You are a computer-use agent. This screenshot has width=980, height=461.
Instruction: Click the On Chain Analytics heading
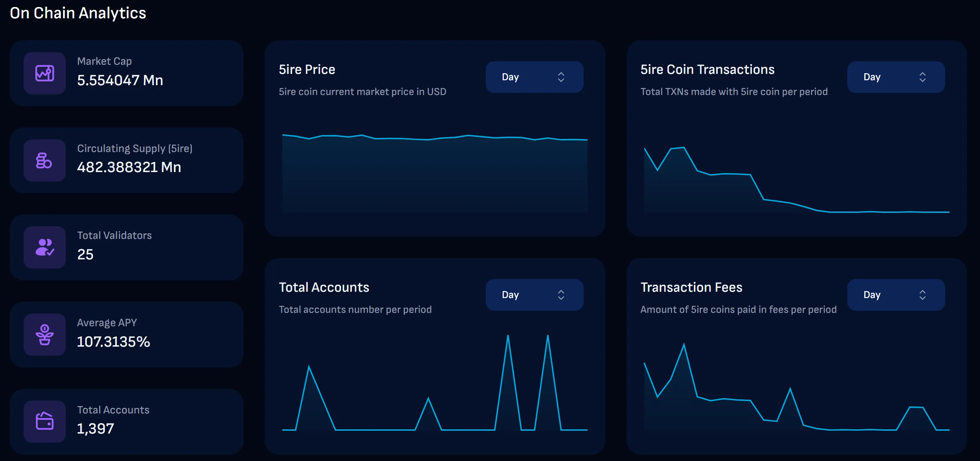(x=78, y=13)
